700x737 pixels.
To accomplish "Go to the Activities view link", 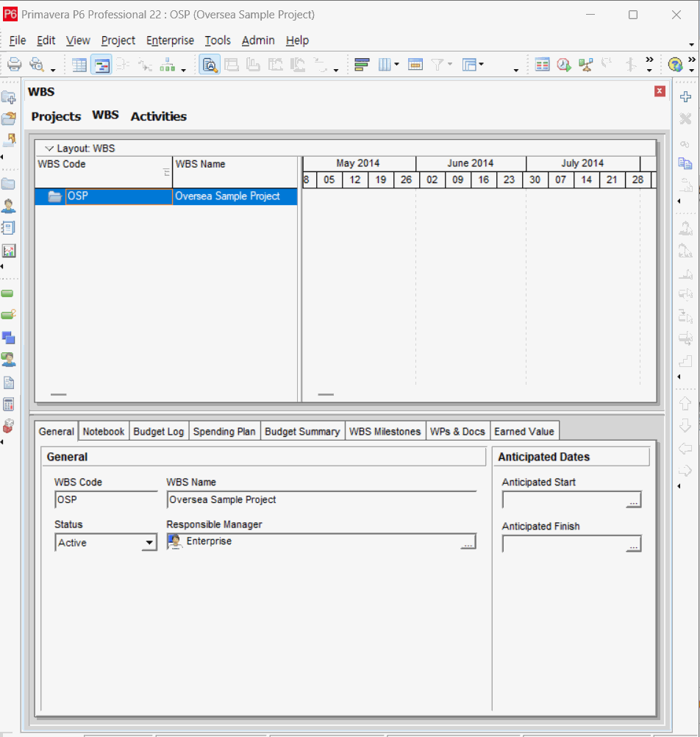I will click(x=158, y=116).
